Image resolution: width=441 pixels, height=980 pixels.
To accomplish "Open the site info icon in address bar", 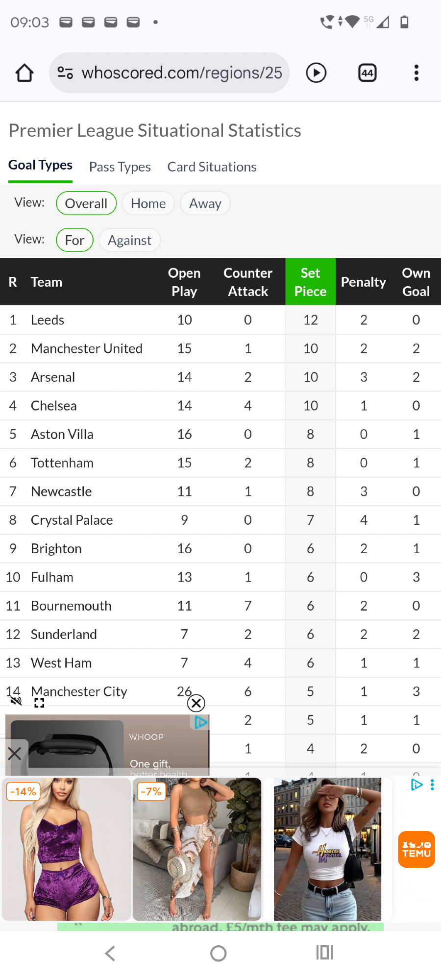I will tap(65, 73).
